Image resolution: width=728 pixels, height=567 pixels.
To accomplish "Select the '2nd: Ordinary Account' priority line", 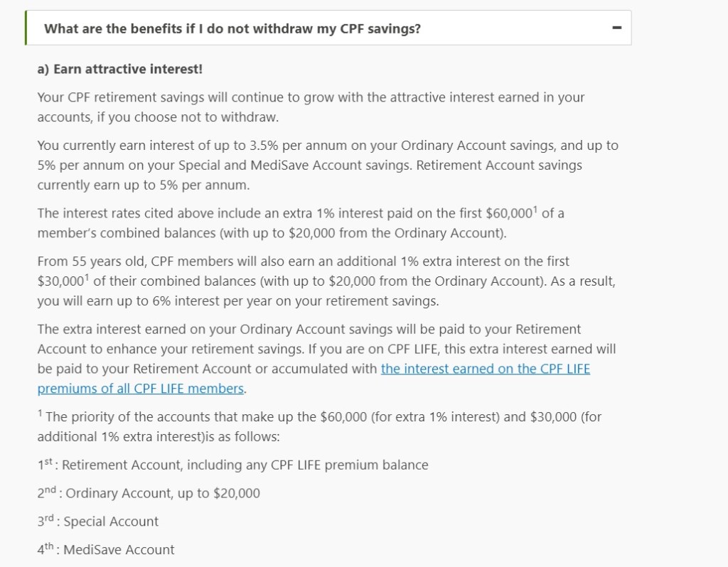I will [x=149, y=493].
